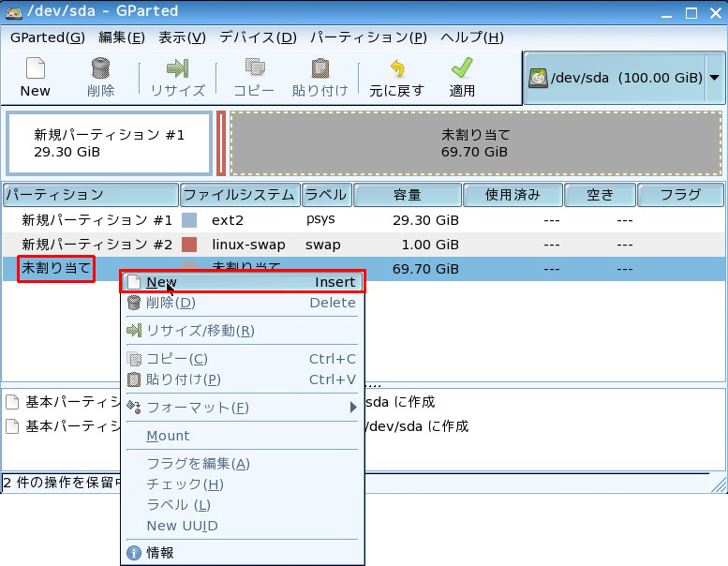
Task: Open the ヘルプ (help) menu
Action: tap(471, 37)
